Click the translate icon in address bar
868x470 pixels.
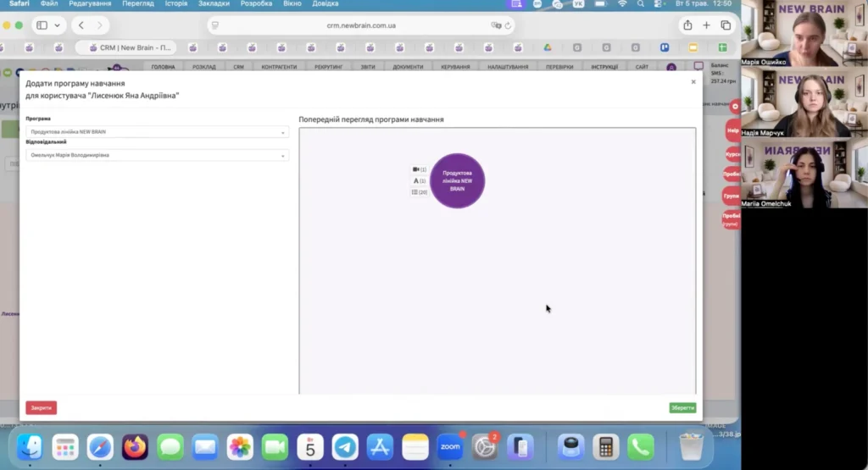tap(496, 25)
